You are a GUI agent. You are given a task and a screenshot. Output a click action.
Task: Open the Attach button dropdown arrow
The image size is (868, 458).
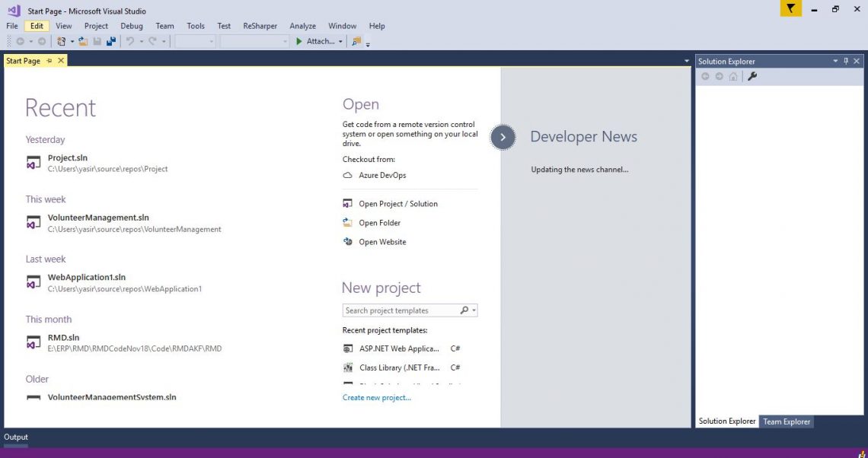coord(340,42)
